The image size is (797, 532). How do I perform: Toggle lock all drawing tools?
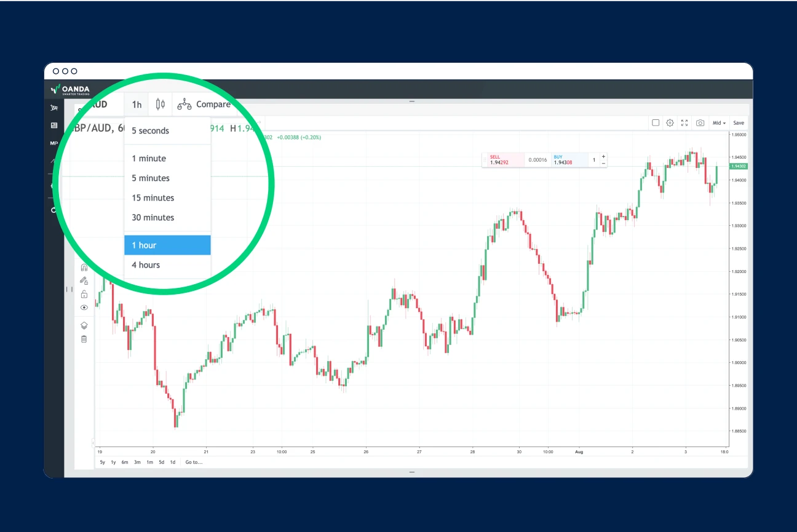pos(84,294)
